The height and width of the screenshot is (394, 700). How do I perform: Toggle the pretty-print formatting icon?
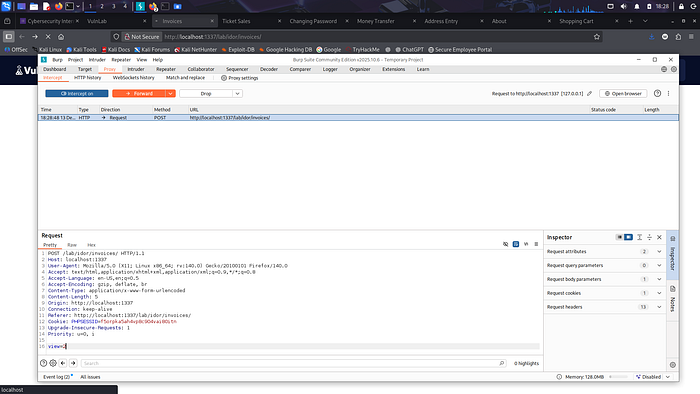pos(516,244)
